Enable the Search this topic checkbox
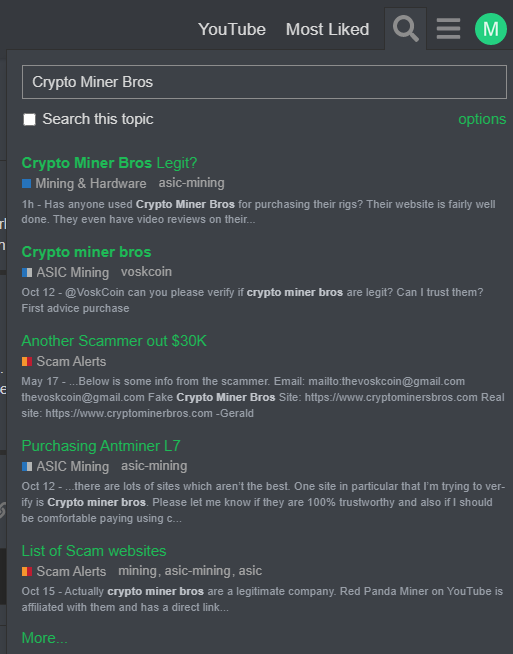This screenshot has width=513, height=654. (29, 119)
